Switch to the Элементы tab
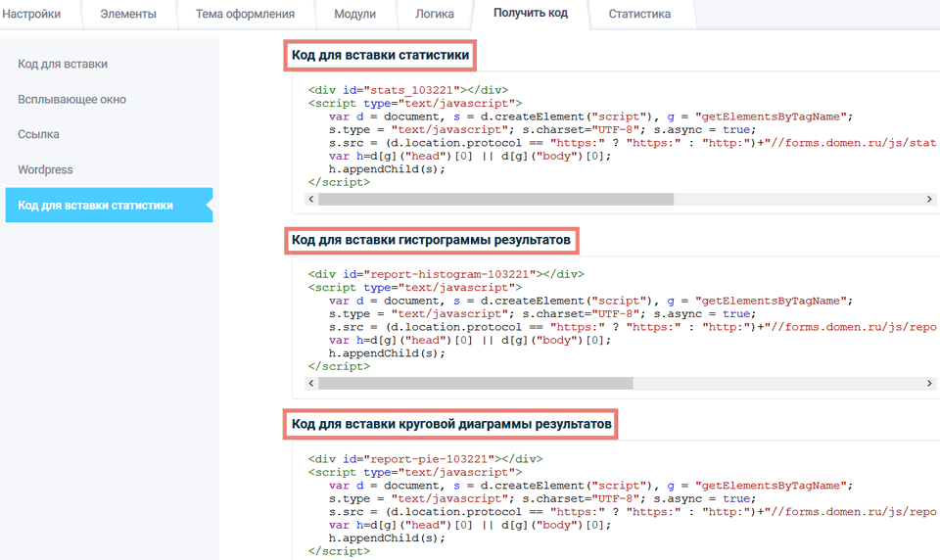The width and height of the screenshot is (940, 560). 127,15
